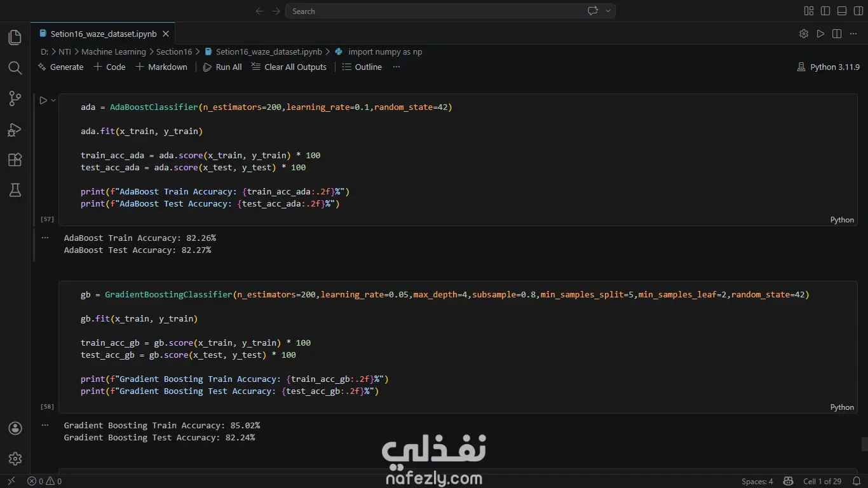Open the Testing flask view

coord(15,190)
